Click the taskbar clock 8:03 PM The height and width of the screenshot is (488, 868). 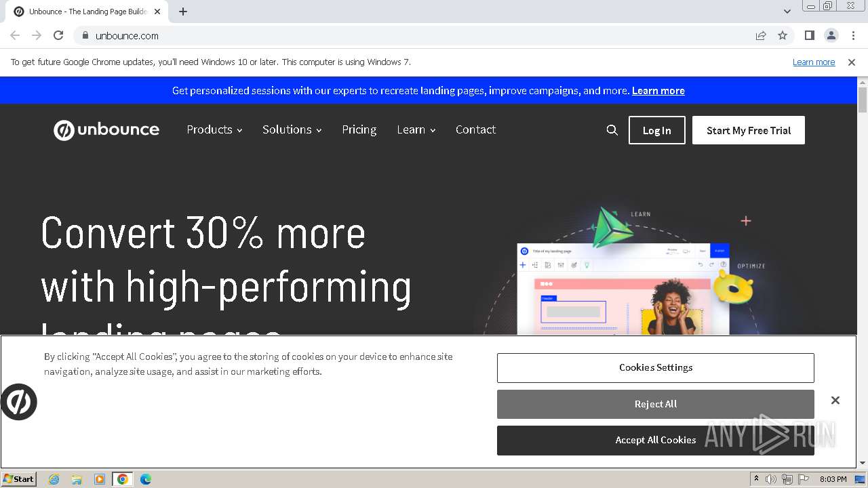pos(833,479)
